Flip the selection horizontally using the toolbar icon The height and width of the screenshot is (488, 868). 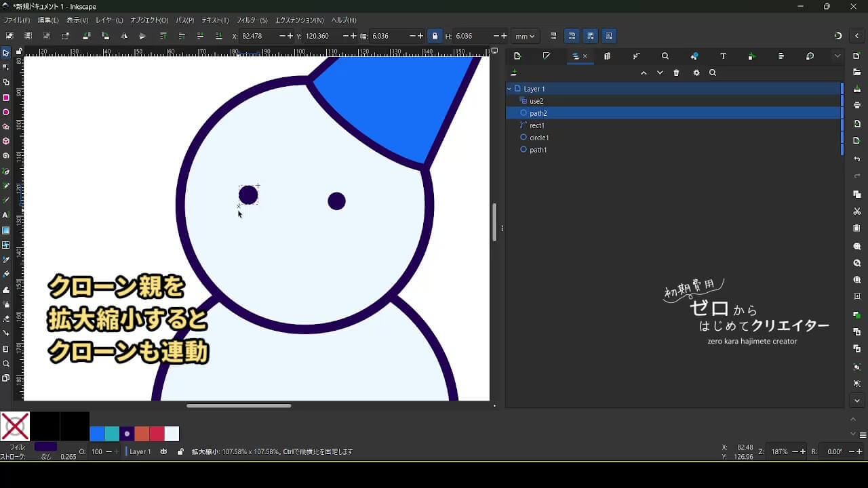pyautogui.click(x=123, y=36)
